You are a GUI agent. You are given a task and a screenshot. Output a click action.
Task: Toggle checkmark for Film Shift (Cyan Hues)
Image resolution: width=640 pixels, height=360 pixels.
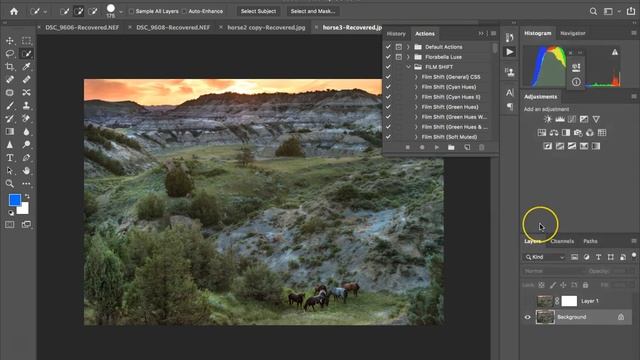click(x=388, y=87)
